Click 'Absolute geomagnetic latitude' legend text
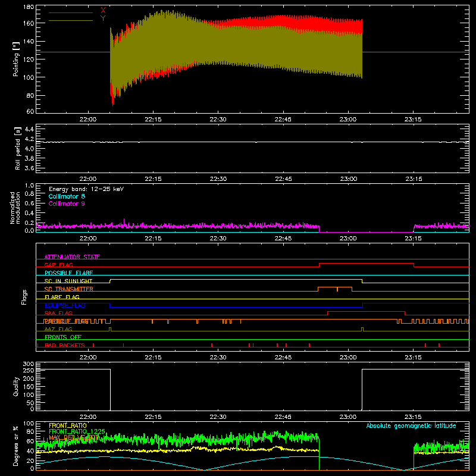Viewport: 476px width, 476px height. pyautogui.click(x=411, y=425)
